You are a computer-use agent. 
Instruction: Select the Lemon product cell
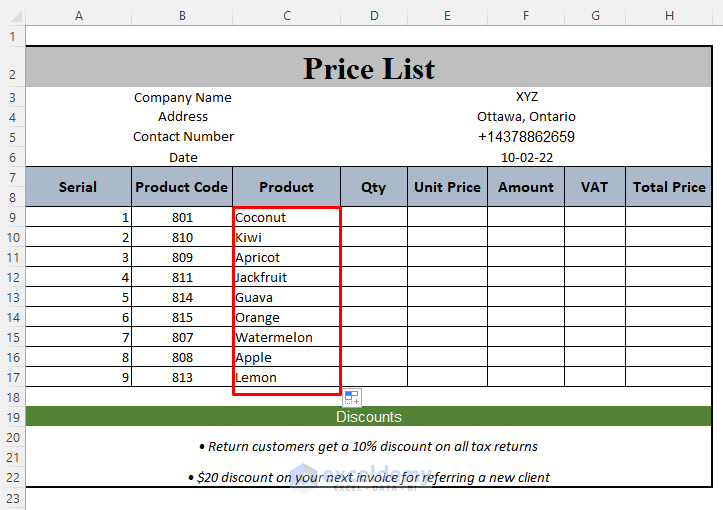[287, 377]
